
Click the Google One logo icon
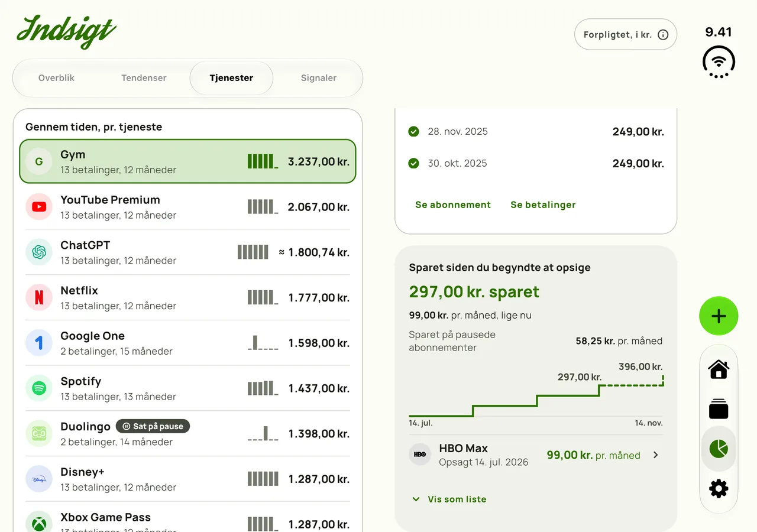(39, 343)
